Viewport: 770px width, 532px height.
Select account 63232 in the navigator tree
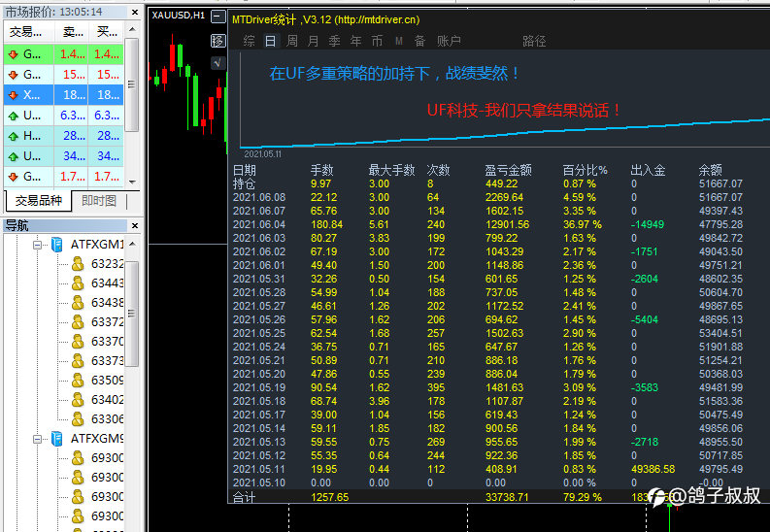click(107, 264)
